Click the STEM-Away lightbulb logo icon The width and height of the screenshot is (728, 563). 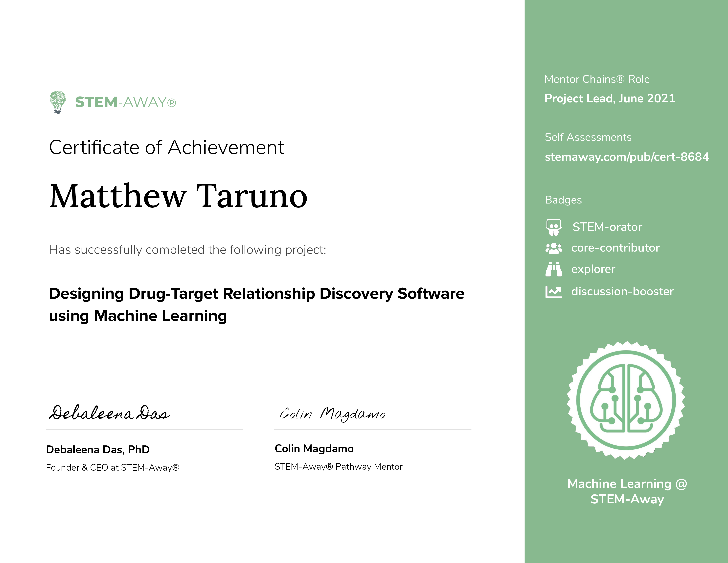pyautogui.click(x=58, y=102)
